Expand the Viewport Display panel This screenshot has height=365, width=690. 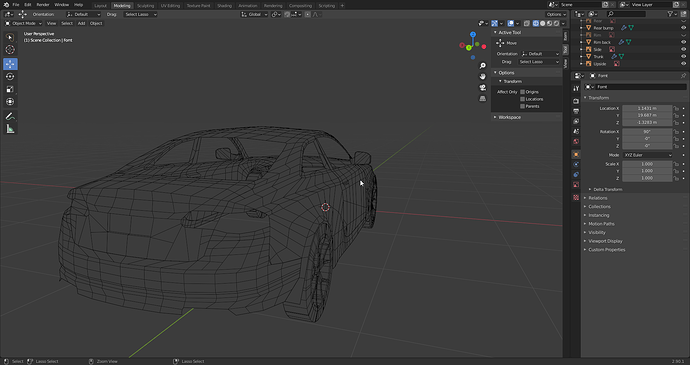[x=605, y=241]
